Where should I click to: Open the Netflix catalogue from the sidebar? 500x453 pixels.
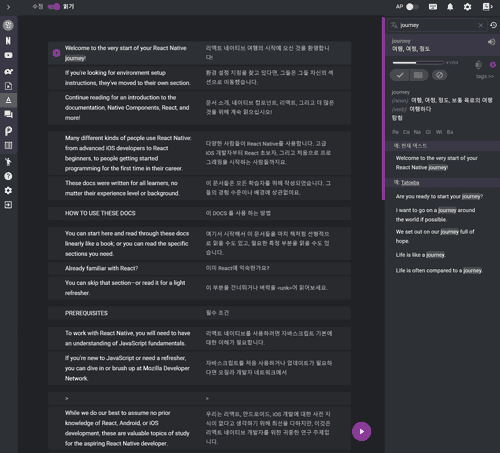point(8,41)
